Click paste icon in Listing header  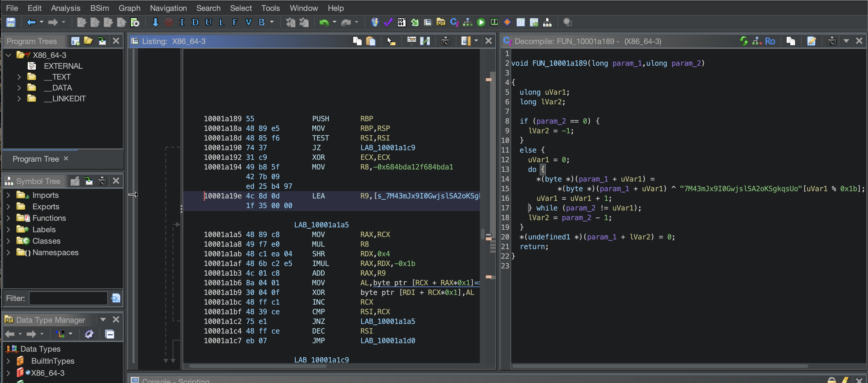371,41
